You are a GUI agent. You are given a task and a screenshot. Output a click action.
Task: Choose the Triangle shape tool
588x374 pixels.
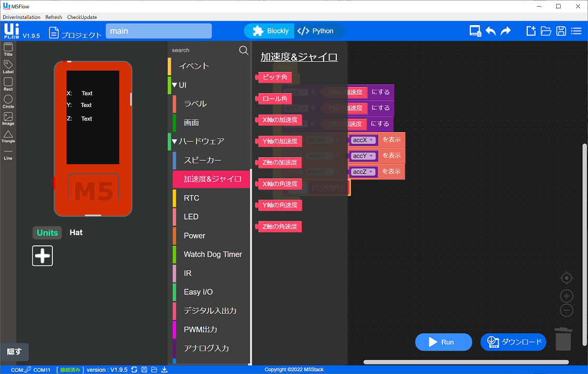8,137
